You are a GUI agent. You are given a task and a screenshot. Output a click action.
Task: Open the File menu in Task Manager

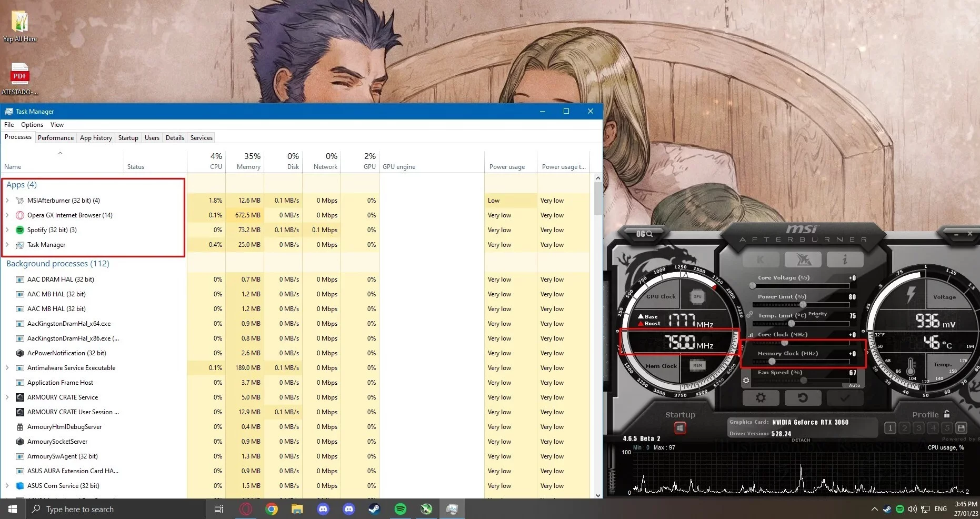(x=9, y=125)
